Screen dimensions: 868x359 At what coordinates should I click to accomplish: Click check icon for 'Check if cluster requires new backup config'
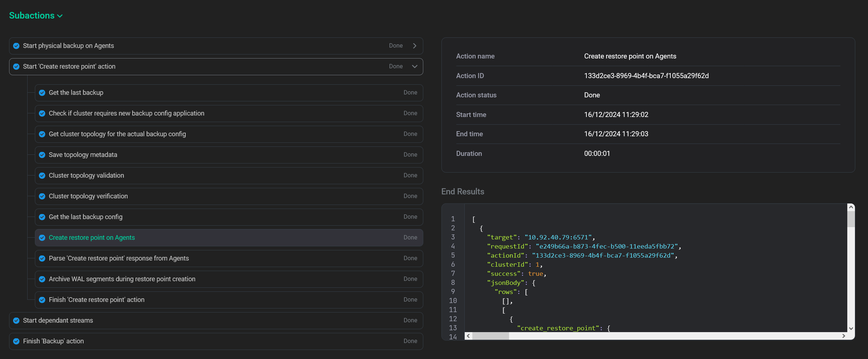pyautogui.click(x=42, y=113)
